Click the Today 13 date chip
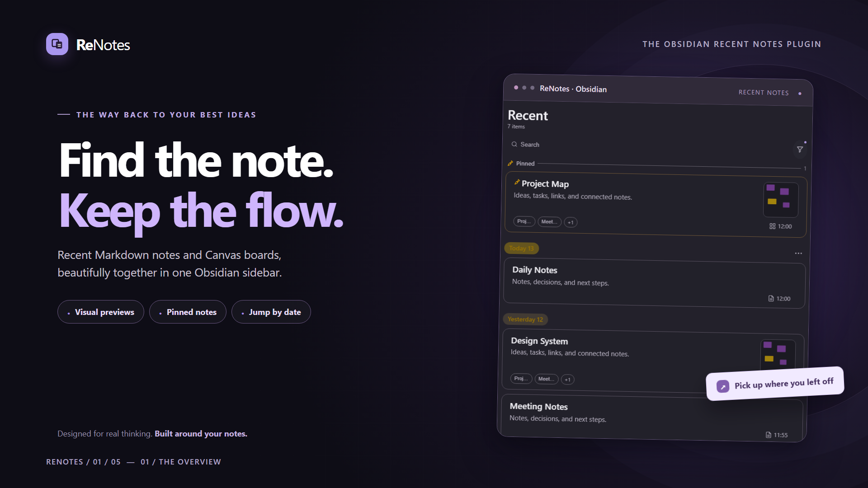 coord(521,248)
